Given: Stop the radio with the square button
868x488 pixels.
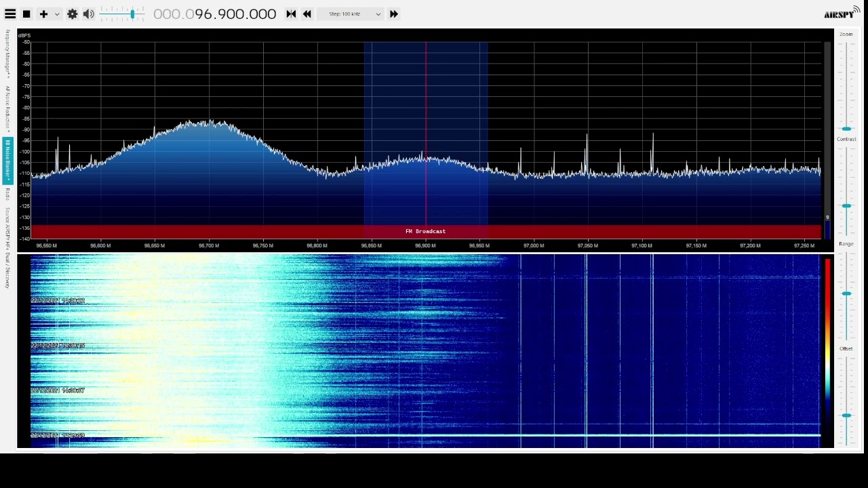Looking at the screenshot, I should coord(26,14).
